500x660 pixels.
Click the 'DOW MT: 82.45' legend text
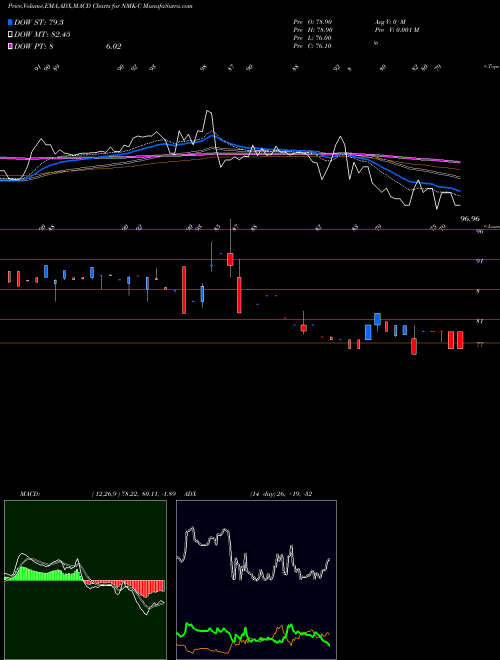coord(42,35)
